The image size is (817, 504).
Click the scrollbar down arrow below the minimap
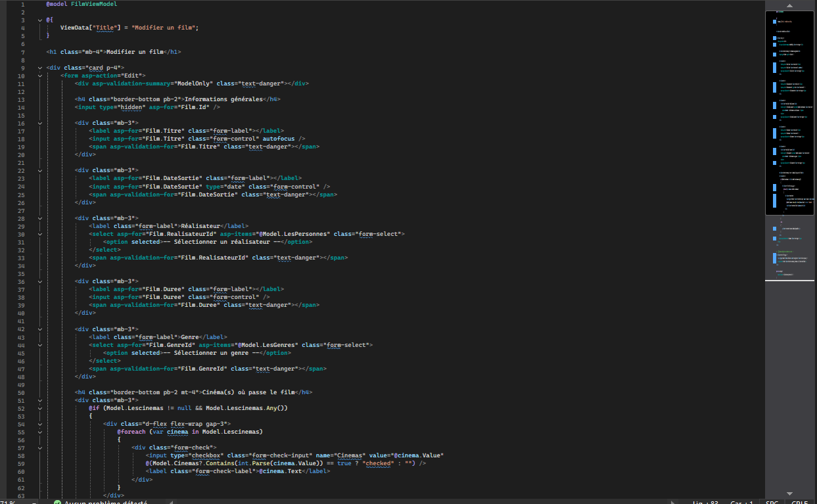pyautogui.click(x=789, y=493)
